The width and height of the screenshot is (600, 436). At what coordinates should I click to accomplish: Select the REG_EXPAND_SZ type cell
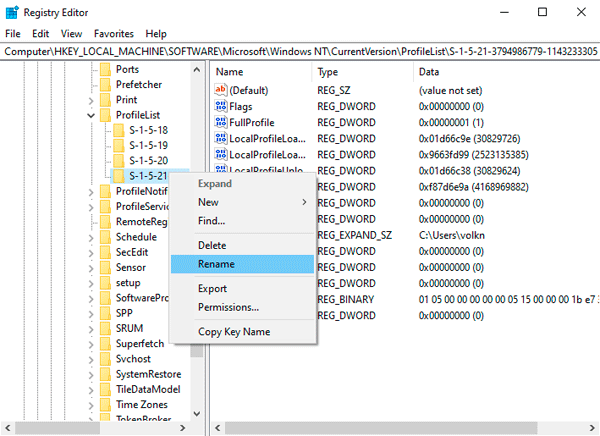pos(354,235)
